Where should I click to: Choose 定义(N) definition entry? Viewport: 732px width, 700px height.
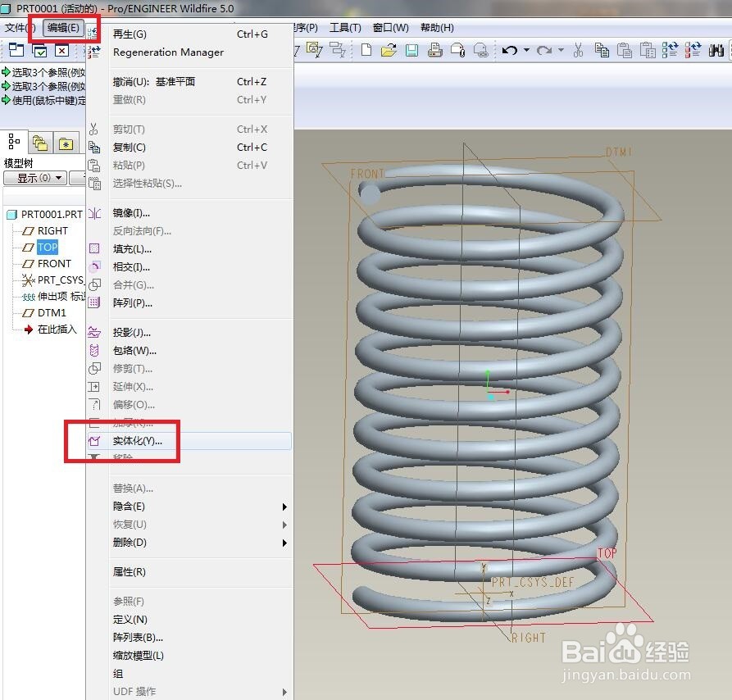click(189, 620)
